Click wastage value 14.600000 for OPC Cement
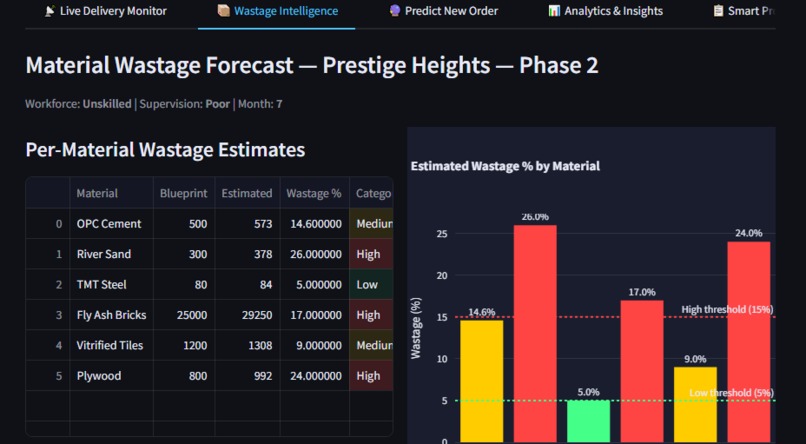This screenshot has height=444, width=806. pyautogui.click(x=315, y=224)
